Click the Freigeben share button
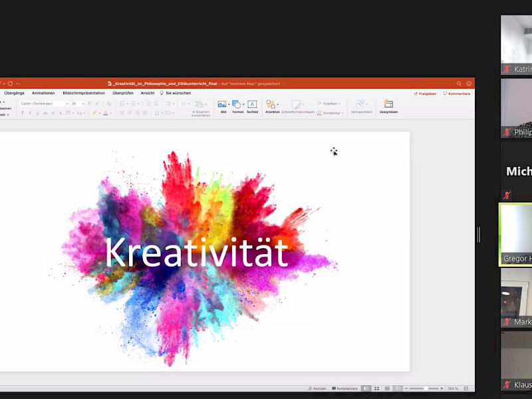The width and height of the screenshot is (532, 399). click(x=425, y=94)
